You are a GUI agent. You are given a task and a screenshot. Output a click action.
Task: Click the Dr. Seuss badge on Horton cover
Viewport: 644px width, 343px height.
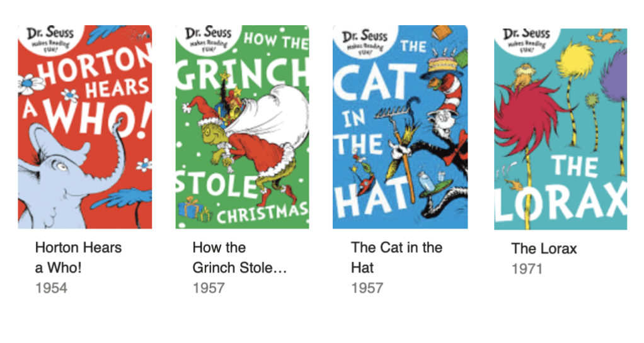pos(47,37)
